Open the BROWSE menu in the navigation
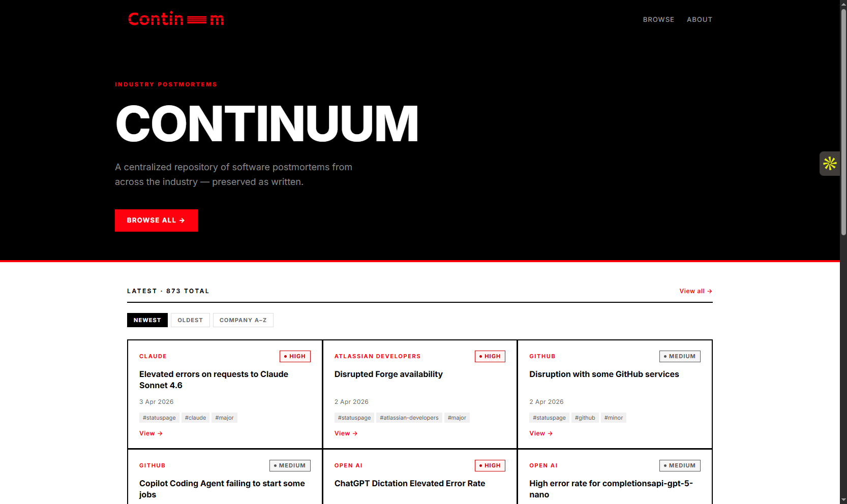Viewport: 847px width, 504px height. point(658,19)
